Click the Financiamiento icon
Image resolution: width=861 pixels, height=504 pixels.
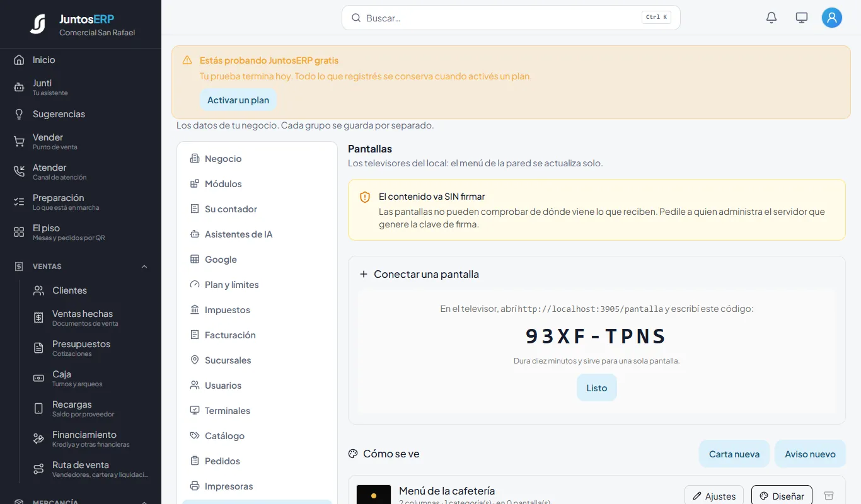click(x=38, y=438)
